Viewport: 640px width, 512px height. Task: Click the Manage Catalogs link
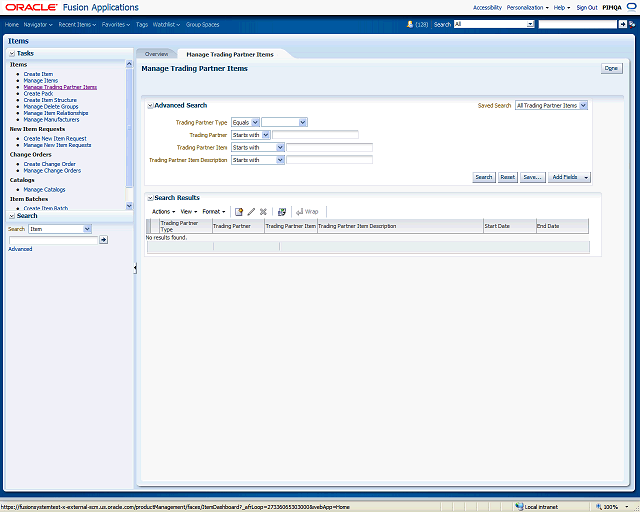click(x=44, y=189)
